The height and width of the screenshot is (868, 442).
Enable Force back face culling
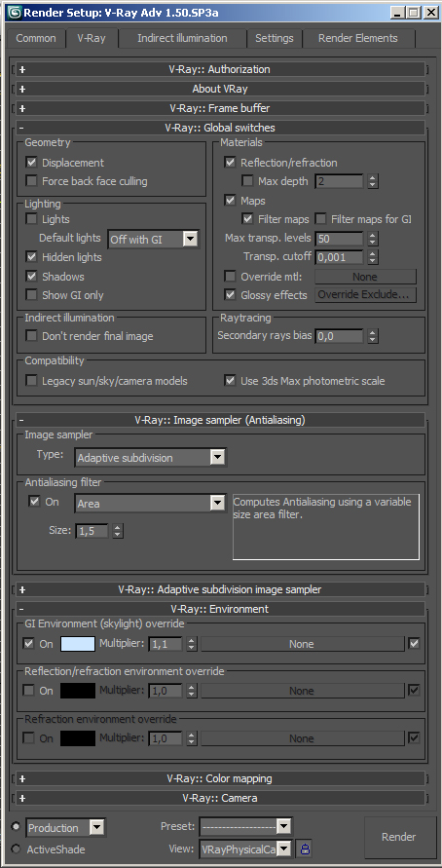31,181
